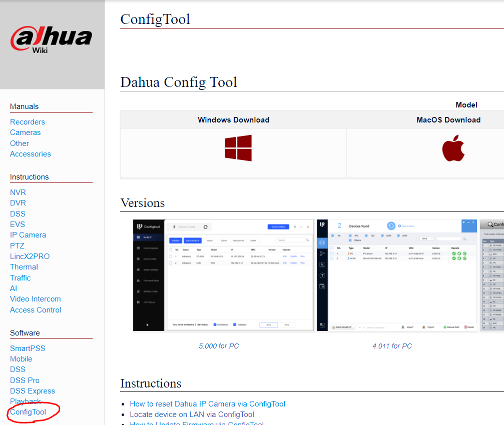Screen dimensions: 504x425
Task: Open the LincX2PRO link
Action: click(x=30, y=256)
